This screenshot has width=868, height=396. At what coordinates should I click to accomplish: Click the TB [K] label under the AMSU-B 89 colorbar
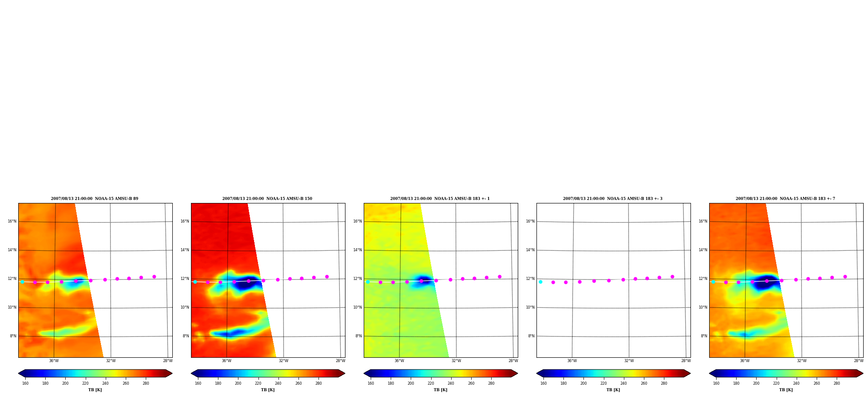click(95, 390)
